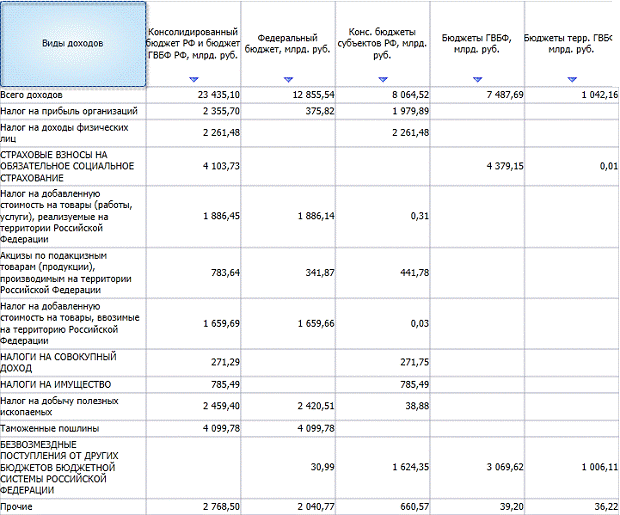Click the cell with 441,78
This screenshot has height=515, width=620.
pyautogui.click(x=383, y=273)
